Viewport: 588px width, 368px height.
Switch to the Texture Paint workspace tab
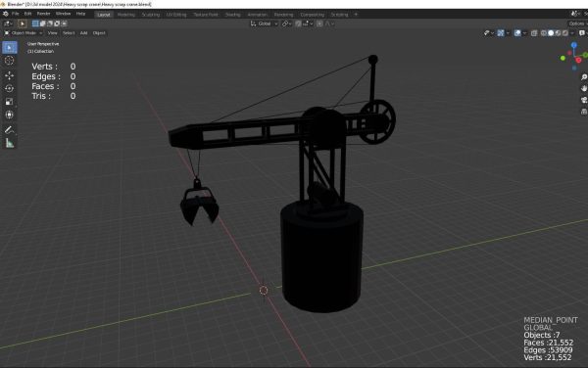pyautogui.click(x=206, y=15)
